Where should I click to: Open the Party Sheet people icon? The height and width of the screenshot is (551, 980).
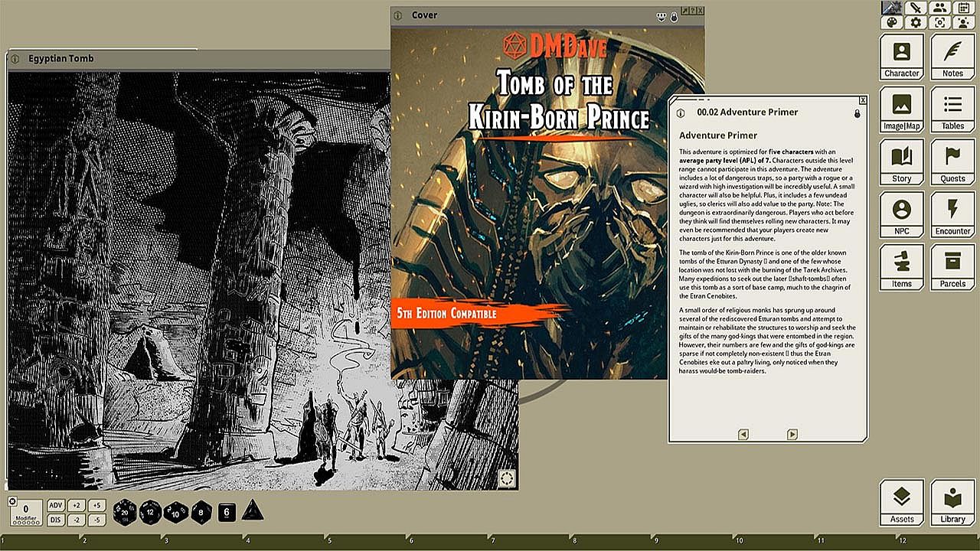pos(939,8)
